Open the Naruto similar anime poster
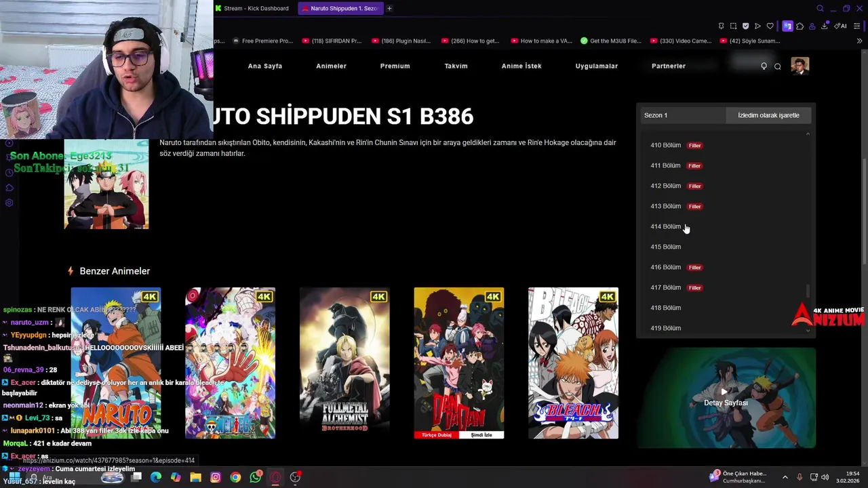This screenshot has width=868, height=488. [x=116, y=363]
